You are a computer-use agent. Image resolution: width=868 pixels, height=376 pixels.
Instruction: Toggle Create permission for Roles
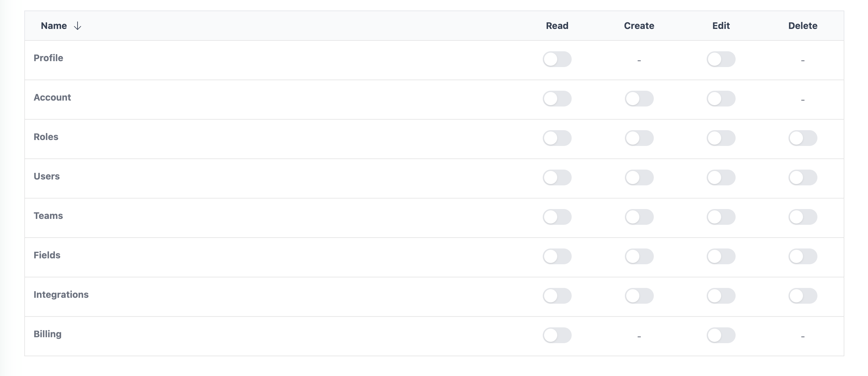click(x=639, y=138)
